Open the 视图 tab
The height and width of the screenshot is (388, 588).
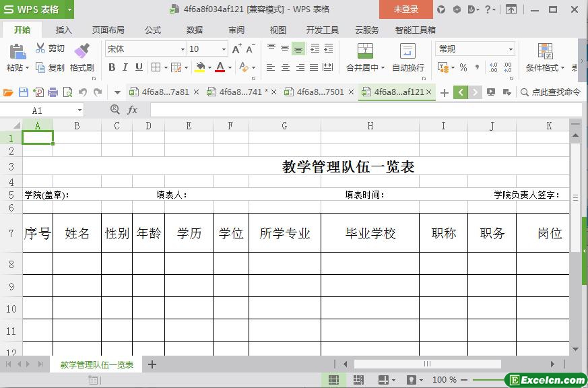[278, 30]
